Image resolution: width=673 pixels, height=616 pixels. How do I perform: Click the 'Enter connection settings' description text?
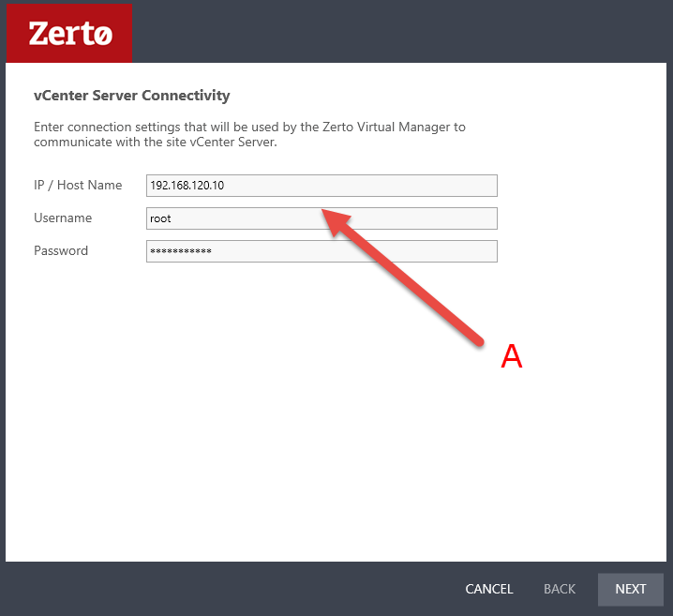(x=249, y=134)
